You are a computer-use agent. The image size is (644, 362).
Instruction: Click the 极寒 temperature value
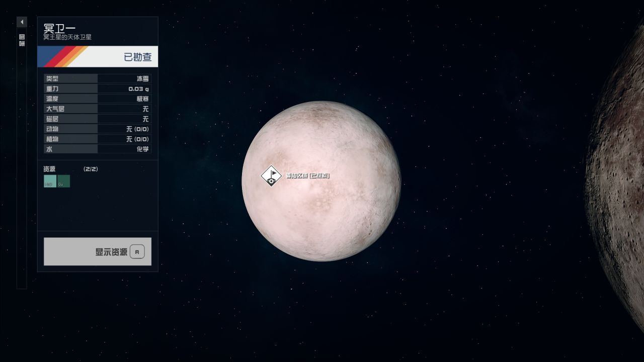pos(143,99)
